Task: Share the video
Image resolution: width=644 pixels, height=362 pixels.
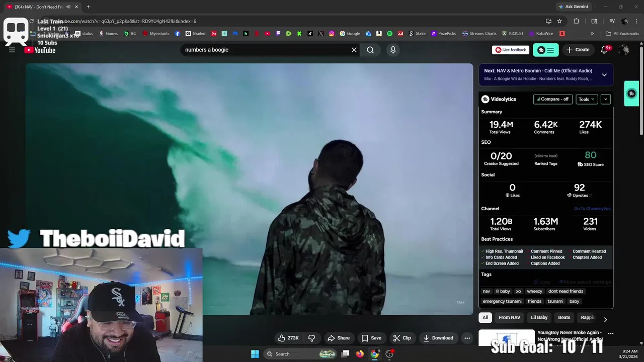Action: click(x=339, y=338)
